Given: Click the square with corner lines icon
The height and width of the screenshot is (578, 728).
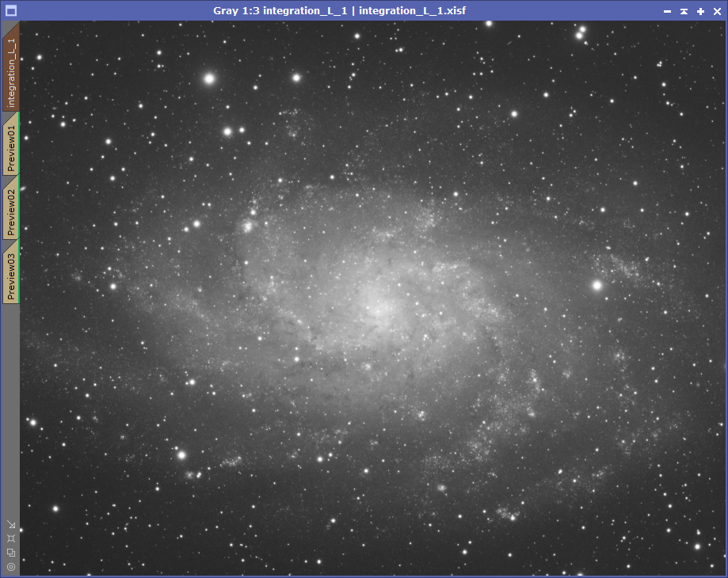Looking at the screenshot, I should pyautogui.click(x=11, y=538).
